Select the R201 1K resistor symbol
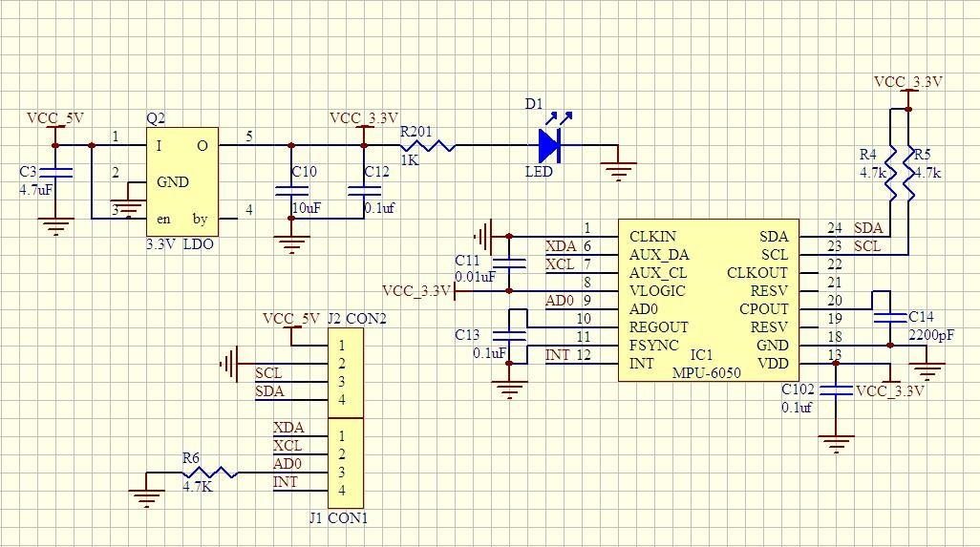Viewport: 980px width, 547px height. pos(428,146)
